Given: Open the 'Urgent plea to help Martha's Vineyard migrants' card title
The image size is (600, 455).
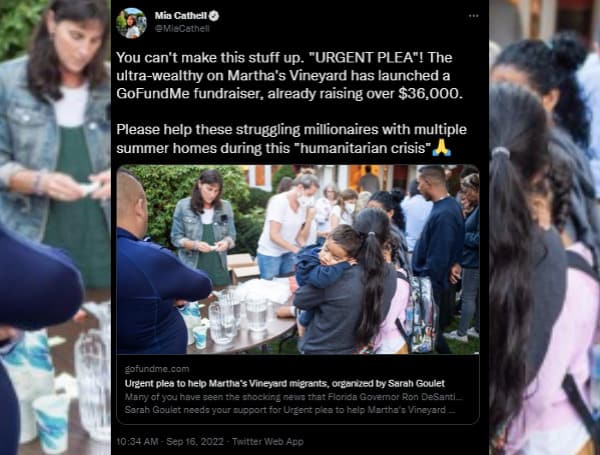Looking at the screenshot, I should [285, 383].
